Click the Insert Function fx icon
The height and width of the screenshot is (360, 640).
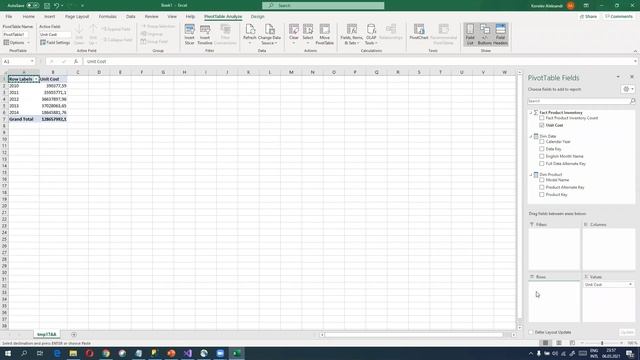76,61
